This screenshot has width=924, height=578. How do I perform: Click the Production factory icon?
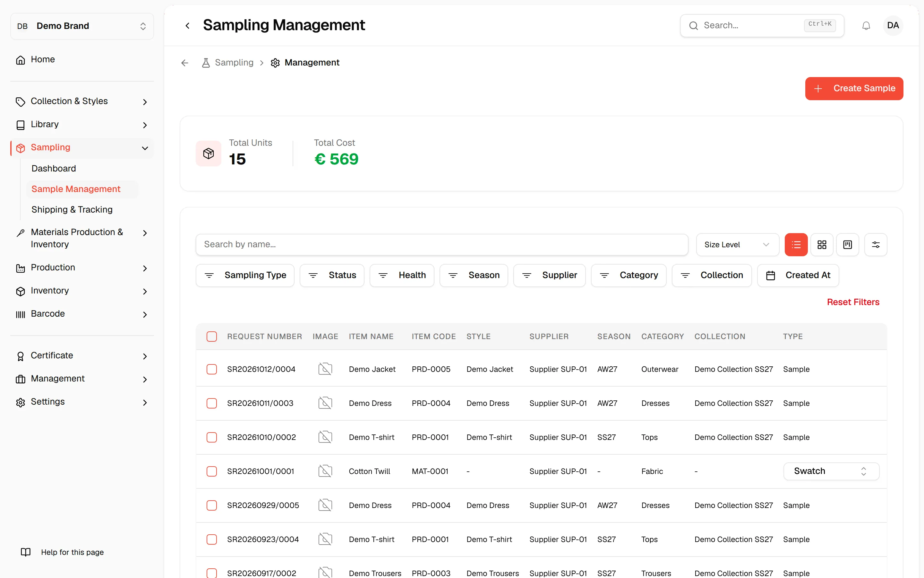(21, 268)
